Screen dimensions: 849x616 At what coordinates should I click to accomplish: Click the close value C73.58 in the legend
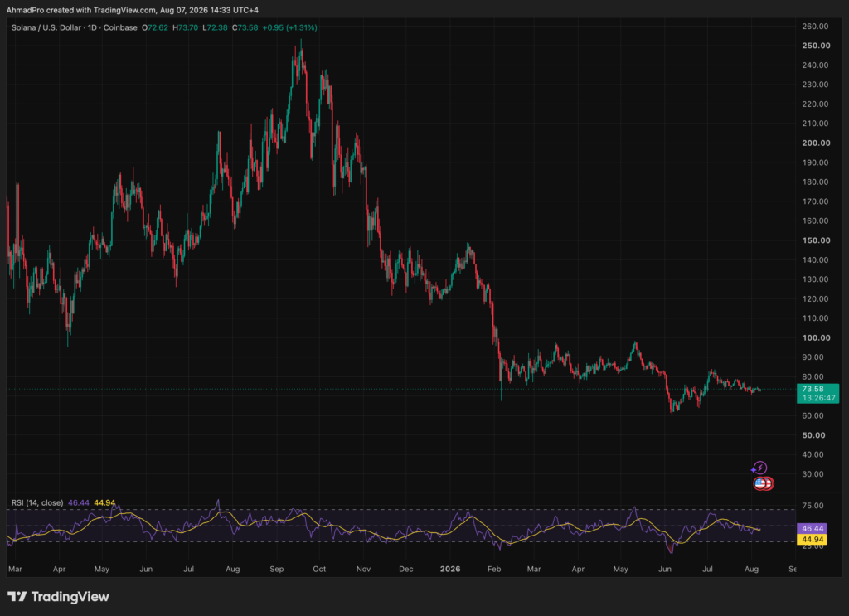(x=245, y=27)
